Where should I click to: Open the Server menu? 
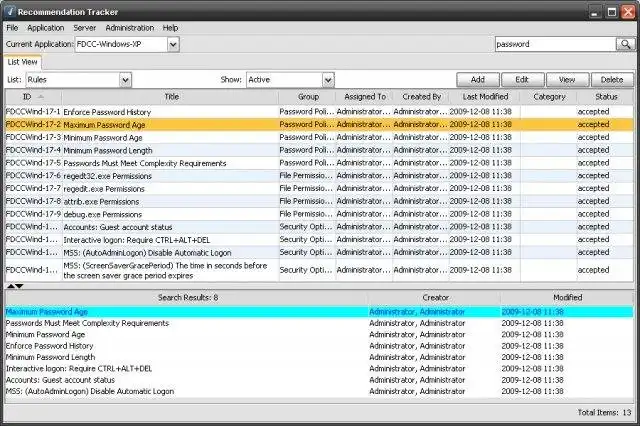[x=84, y=28]
